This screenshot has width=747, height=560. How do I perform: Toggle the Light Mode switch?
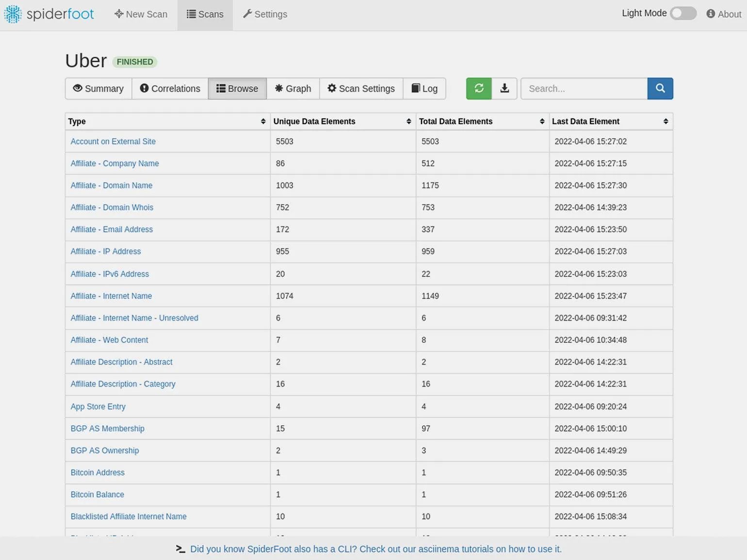point(683,14)
